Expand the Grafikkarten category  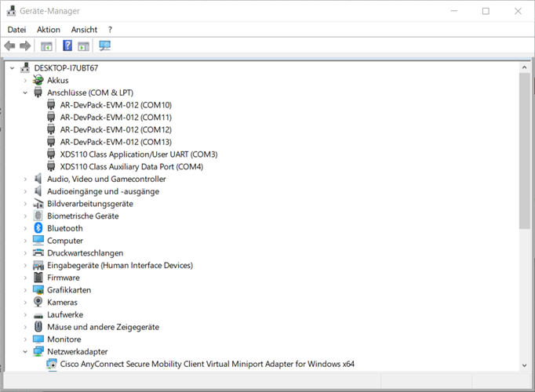25,290
